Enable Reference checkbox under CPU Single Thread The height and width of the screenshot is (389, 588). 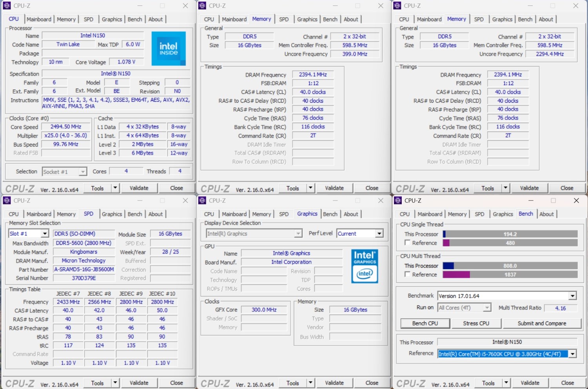click(x=408, y=243)
